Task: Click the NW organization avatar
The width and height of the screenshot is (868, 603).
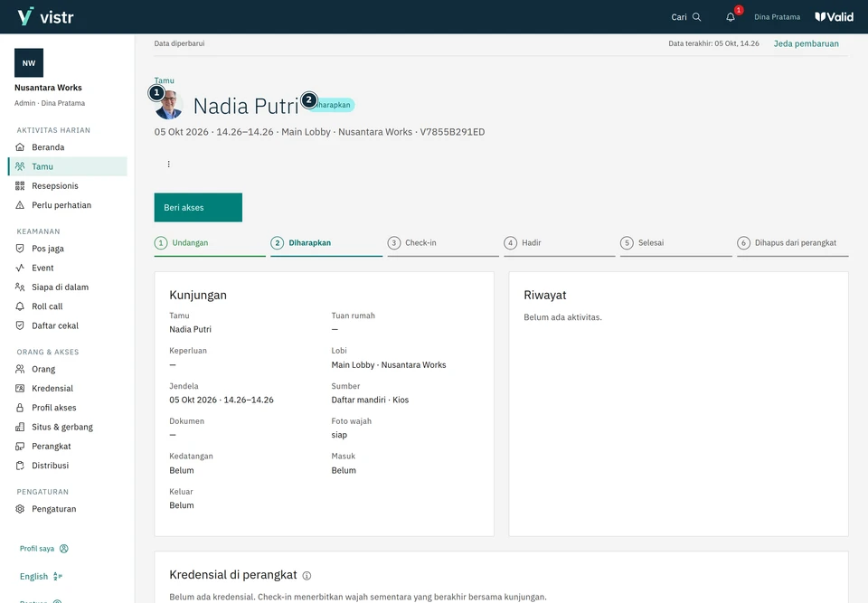Action: (29, 63)
